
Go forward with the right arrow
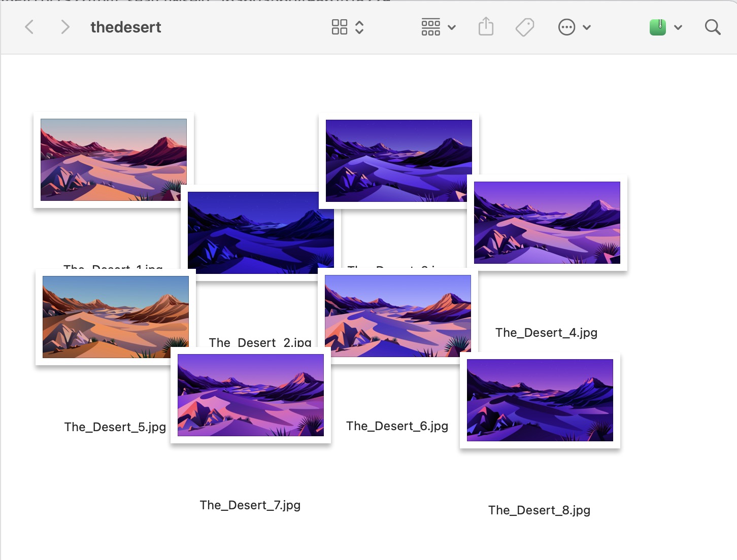[x=64, y=27]
